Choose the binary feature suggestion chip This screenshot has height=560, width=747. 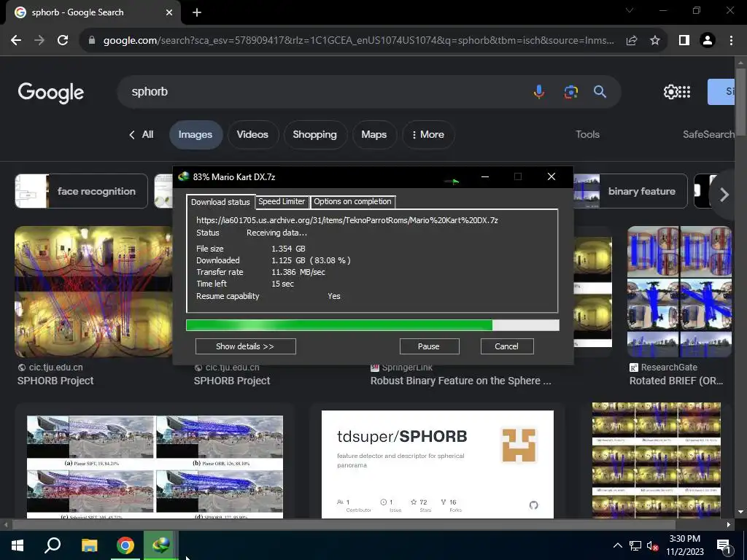(x=630, y=192)
